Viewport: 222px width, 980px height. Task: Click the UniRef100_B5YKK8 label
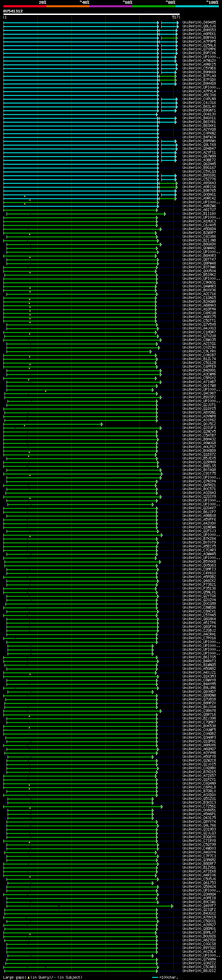[199, 561]
